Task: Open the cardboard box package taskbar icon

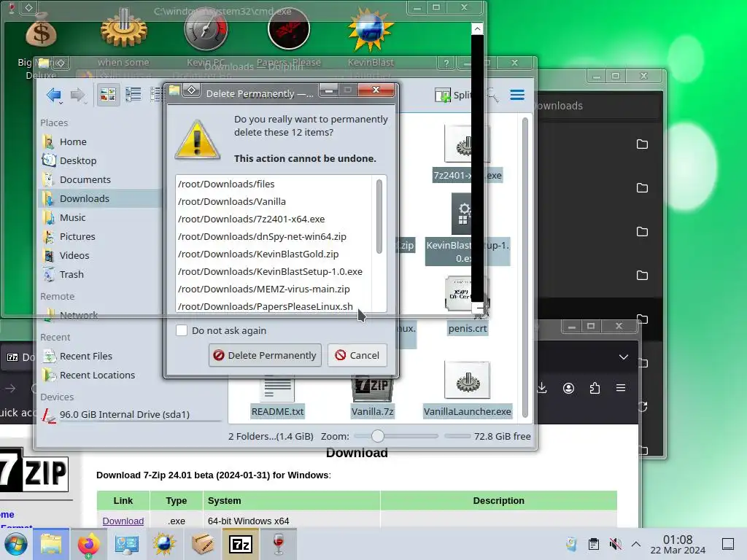Action: 203,544
